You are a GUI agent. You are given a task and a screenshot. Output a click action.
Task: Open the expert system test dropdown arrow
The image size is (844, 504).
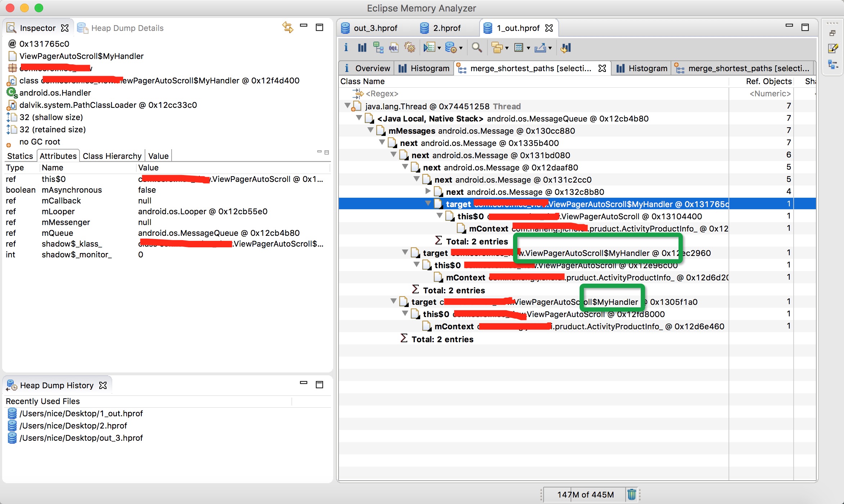pyautogui.click(x=439, y=48)
